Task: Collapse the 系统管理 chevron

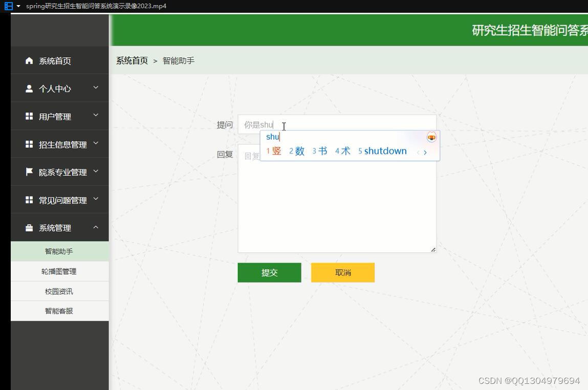Action: click(x=96, y=227)
